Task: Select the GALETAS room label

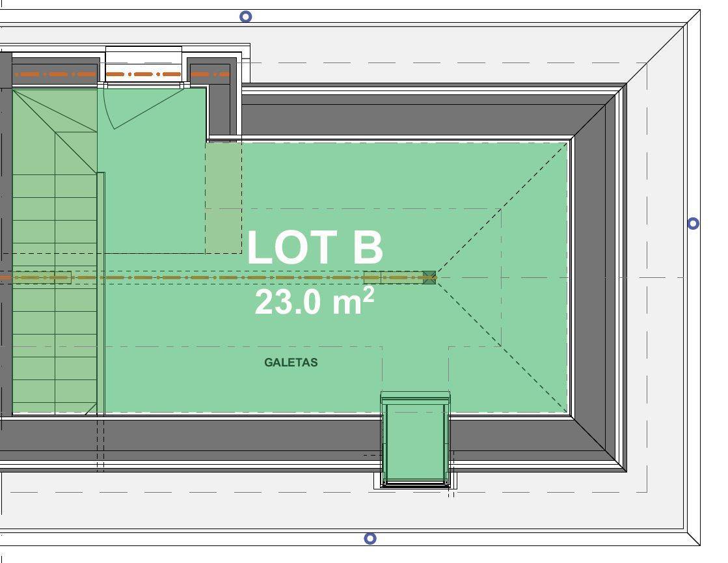Action: 291,363
